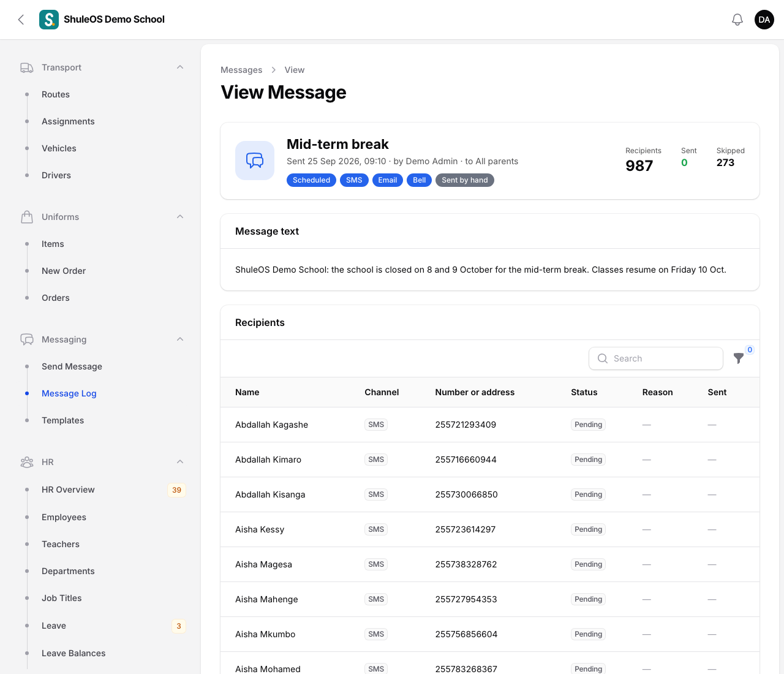Open HR Overview
784x674 pixels.
tap(68, 490)
